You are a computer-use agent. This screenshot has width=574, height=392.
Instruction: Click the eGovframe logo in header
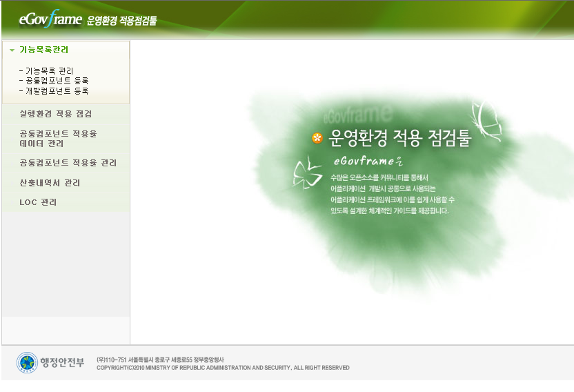pos(50,19)
